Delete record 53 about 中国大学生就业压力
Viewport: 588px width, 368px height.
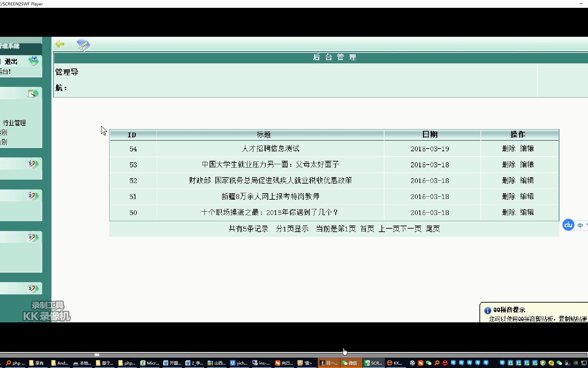tap(509, 165)
